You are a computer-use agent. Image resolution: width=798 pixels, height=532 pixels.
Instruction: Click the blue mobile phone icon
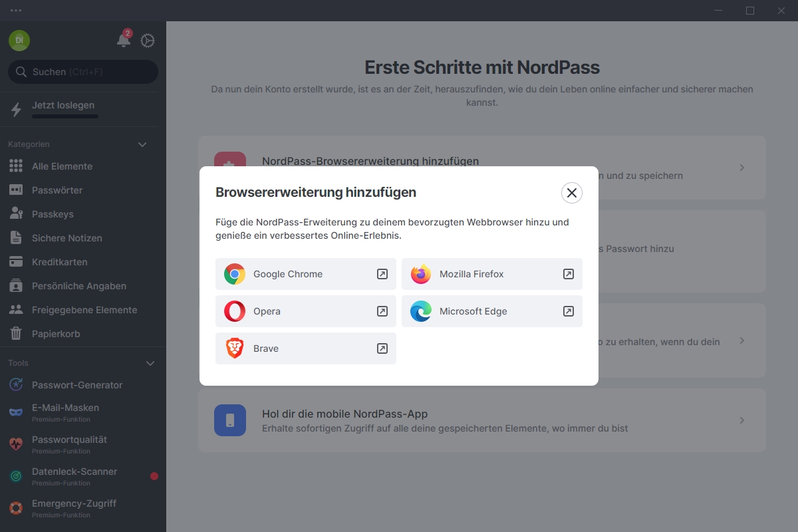pyautogui.click(x=230, y=420)
